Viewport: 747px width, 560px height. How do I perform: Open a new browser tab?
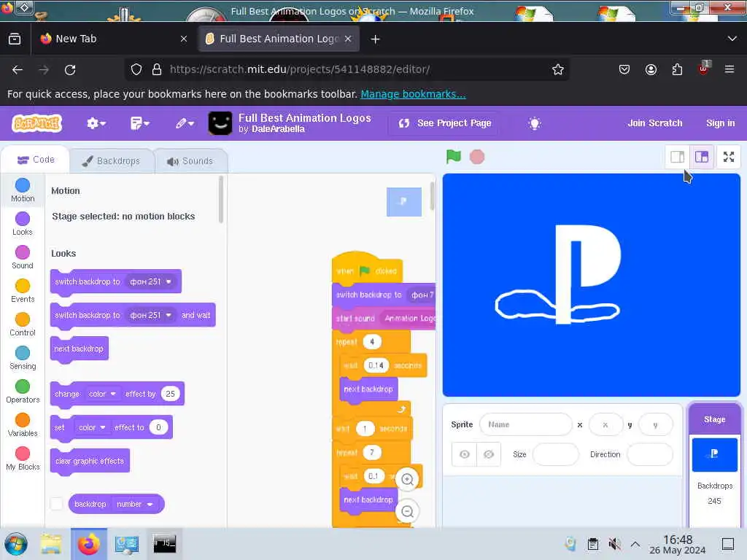point(376,39)
